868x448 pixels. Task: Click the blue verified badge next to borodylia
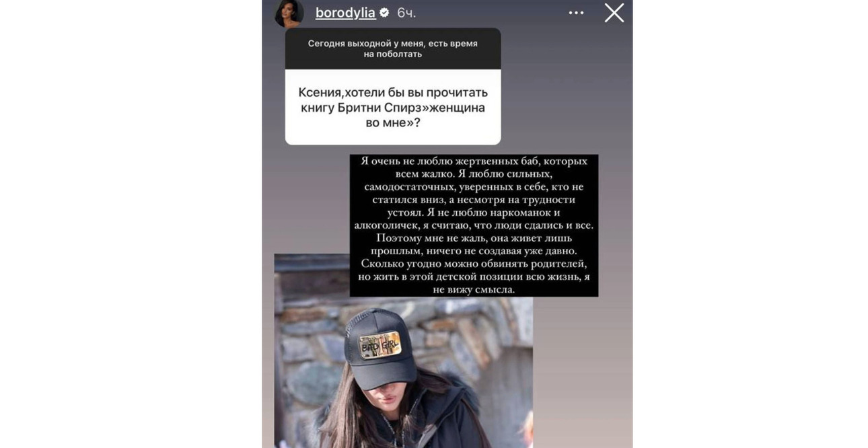pos(384,13)
